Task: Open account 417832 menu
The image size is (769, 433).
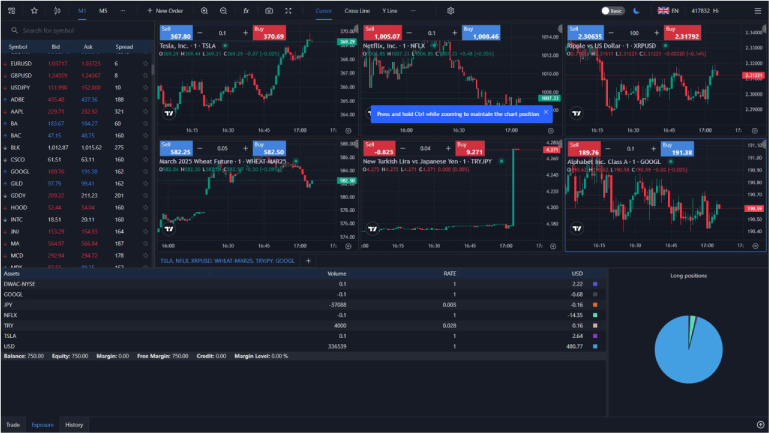Action: 705,11
